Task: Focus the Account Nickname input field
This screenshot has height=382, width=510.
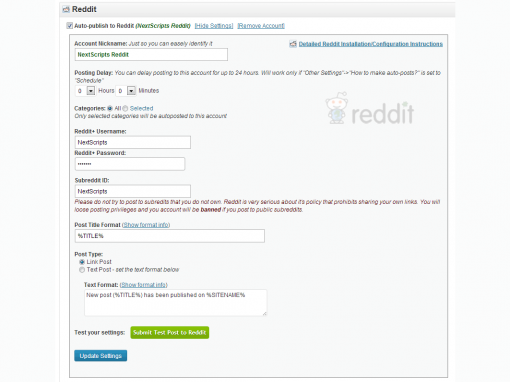Action: (x=151, y=55)
